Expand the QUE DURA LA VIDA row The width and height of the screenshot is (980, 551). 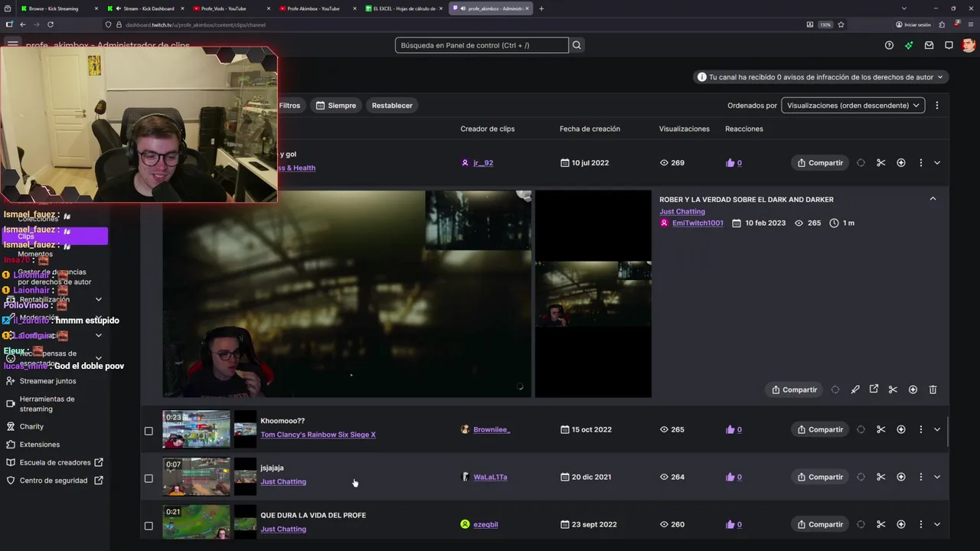(937, 524)
